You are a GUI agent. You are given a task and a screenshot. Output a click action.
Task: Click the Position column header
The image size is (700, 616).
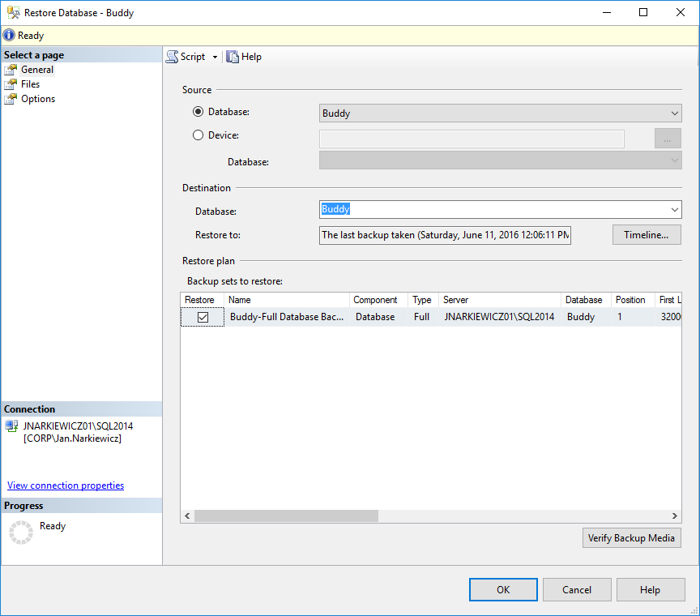point(630,299)
